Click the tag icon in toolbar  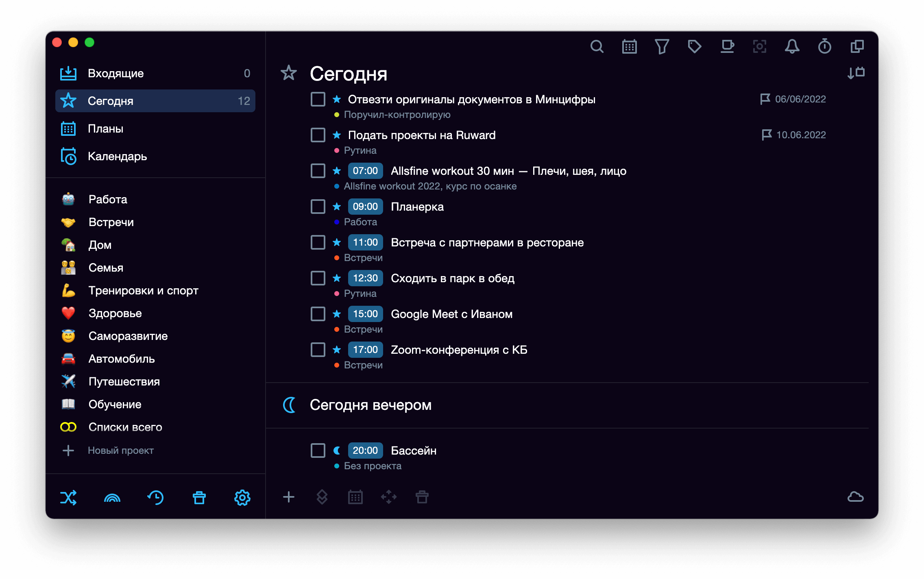pos(694,47)
